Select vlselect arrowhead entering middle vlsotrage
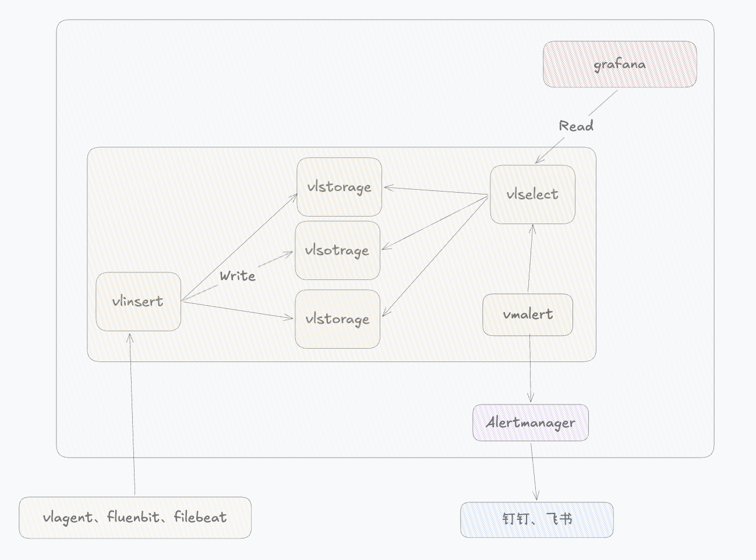 click(x=386, y=248)
